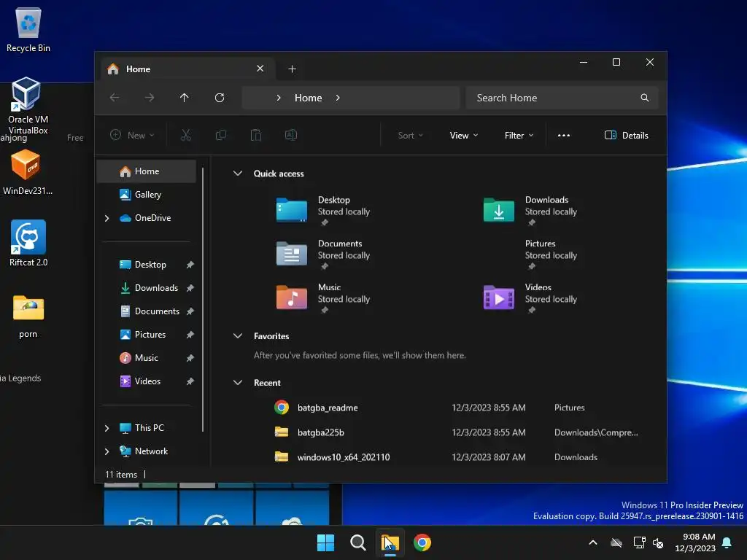Collapse the Quick access section
Image resolution: width=747 pixels, height=560 pixels.
coord(238,174)
